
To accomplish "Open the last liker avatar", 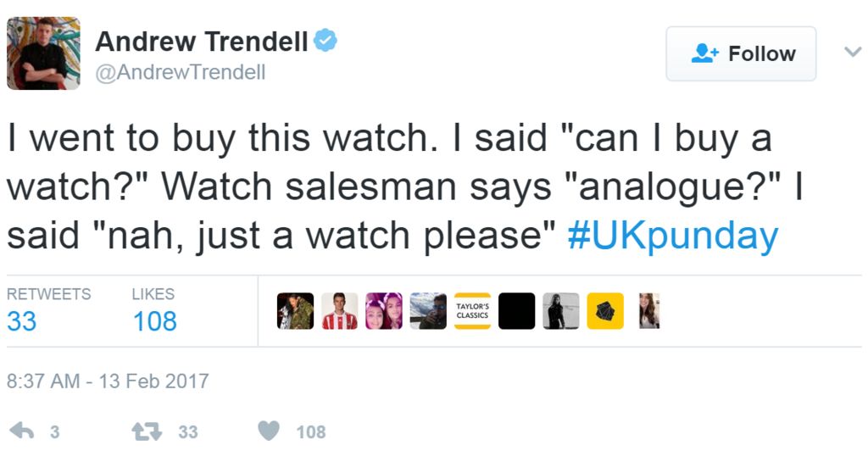I will coord(649,311).
